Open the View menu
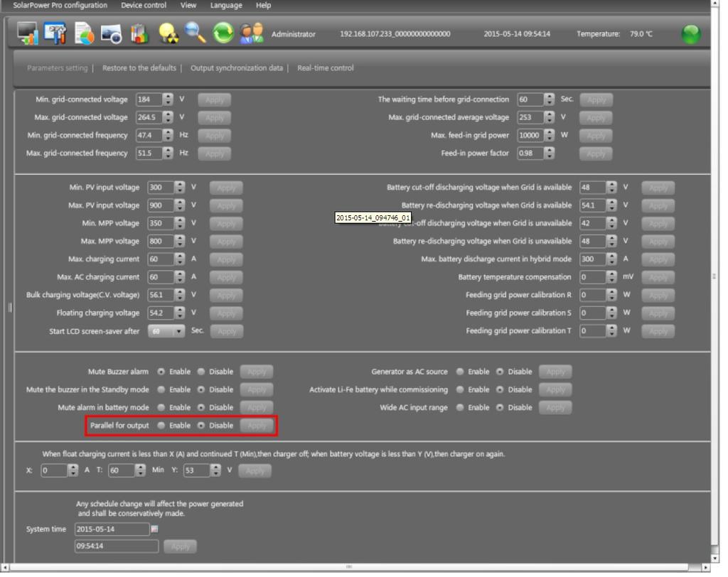728x577 pixels. [188, 5]
